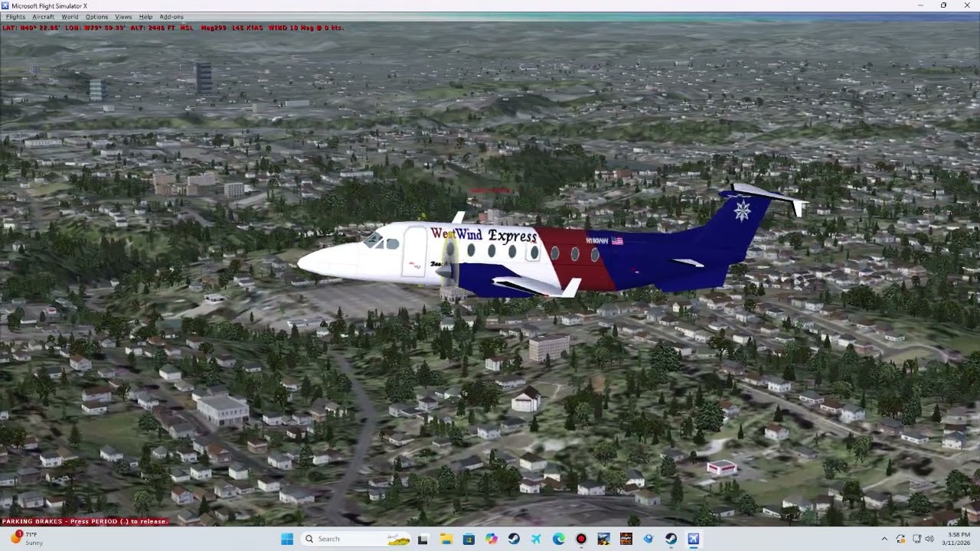Open the Options menu
980x551 pixels.
[96, 17]
